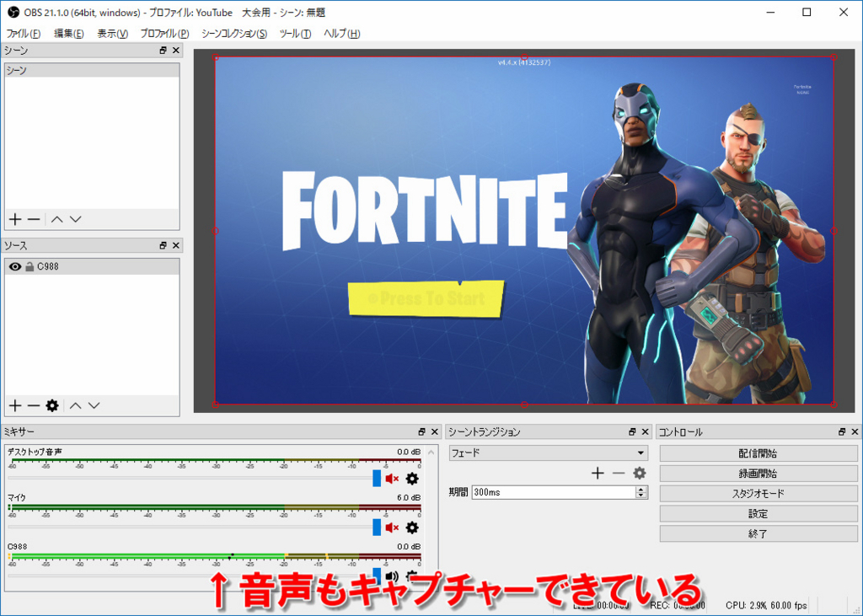Image resolution: width=863 pixels, height=616 pixels.
Task: Move the C988 source up with the arrow icon
Action: coord(74,405)
